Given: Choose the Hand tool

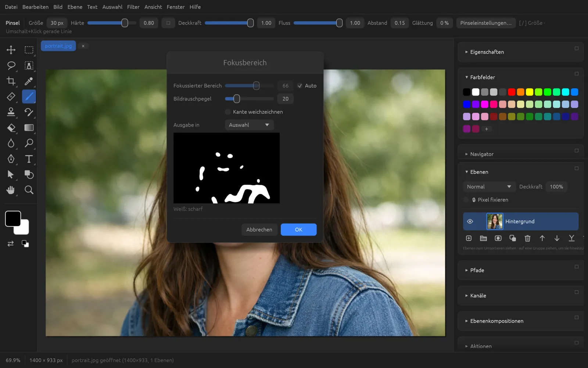Looking at the screenshot, I should pos(11,190).
